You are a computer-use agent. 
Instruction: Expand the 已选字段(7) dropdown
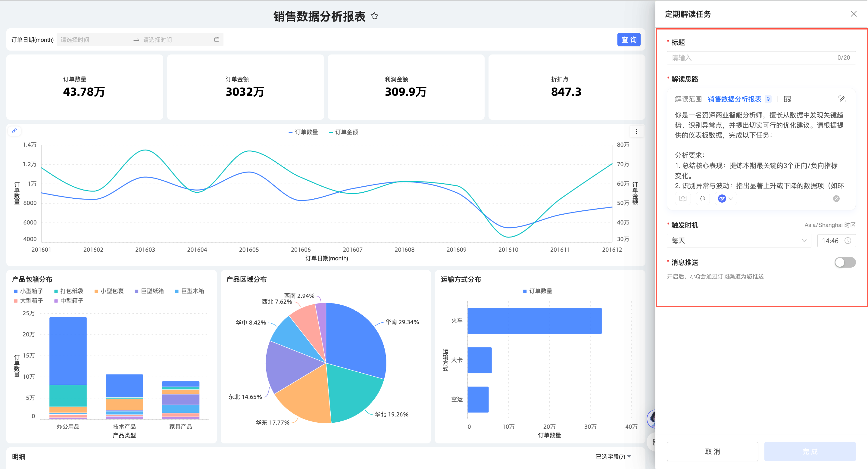point(614,457)
